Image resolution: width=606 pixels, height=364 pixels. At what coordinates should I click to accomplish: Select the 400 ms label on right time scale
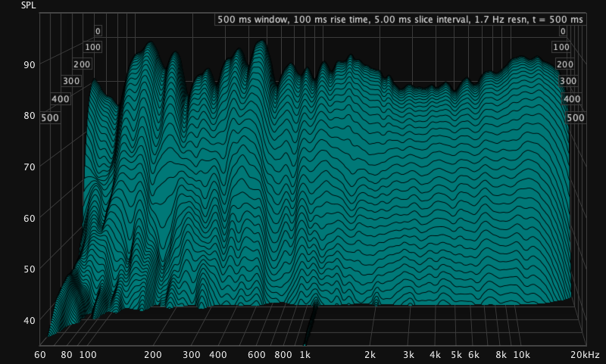(x=572, y=99)
